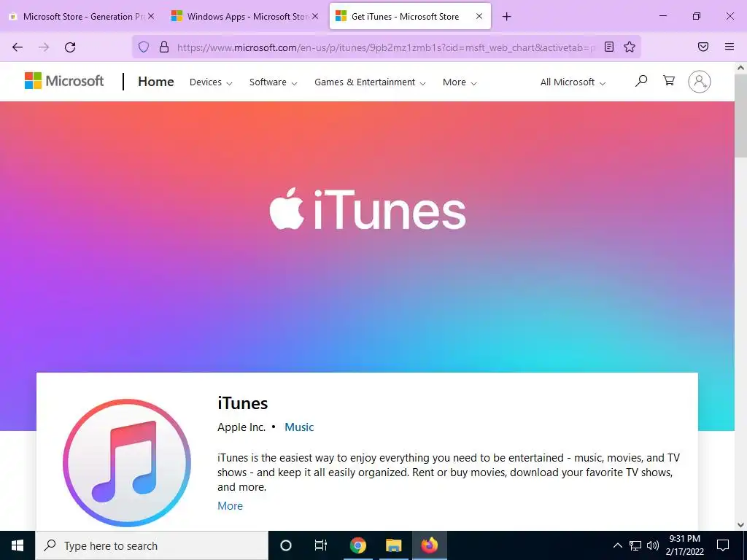The image size is (747, 560).
Task: Open the Save to Pocket icon
Action: (703, 47)
